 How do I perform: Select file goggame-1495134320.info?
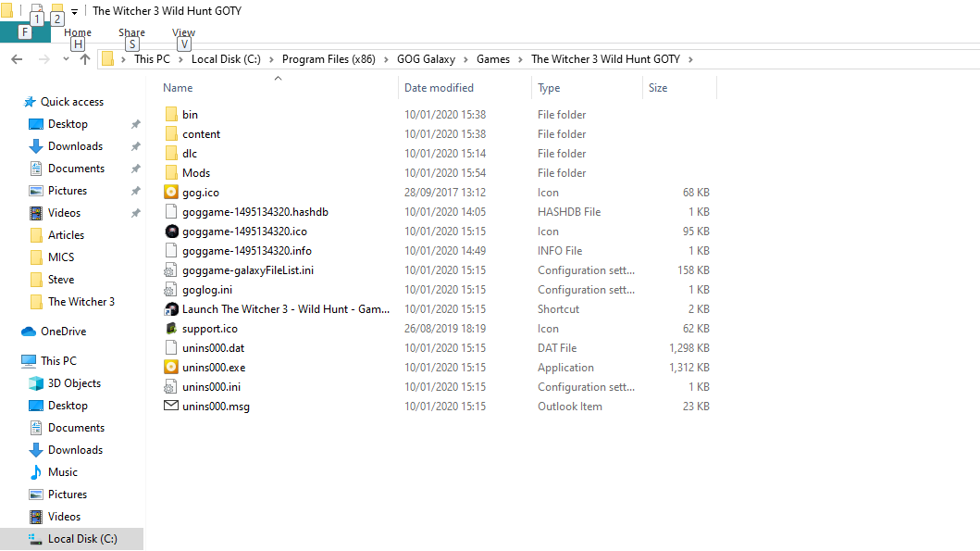247,251
